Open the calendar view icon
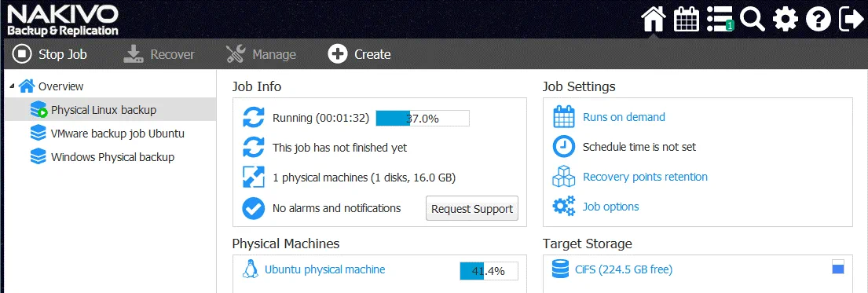 tap(687, 20)
